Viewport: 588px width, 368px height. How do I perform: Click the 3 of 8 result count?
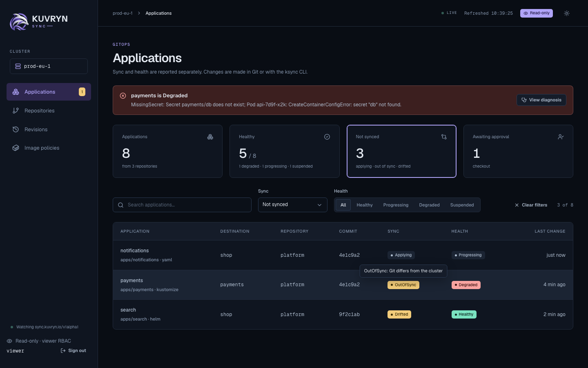(x=565, y=205)
